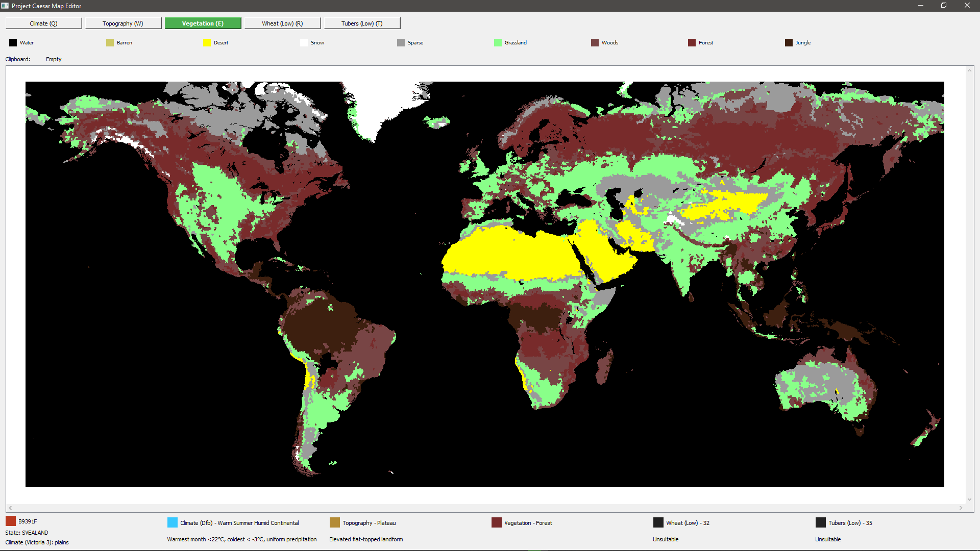Click the Grassland legend label
This screenshot has width=980, height=551.
pos(516,43)
